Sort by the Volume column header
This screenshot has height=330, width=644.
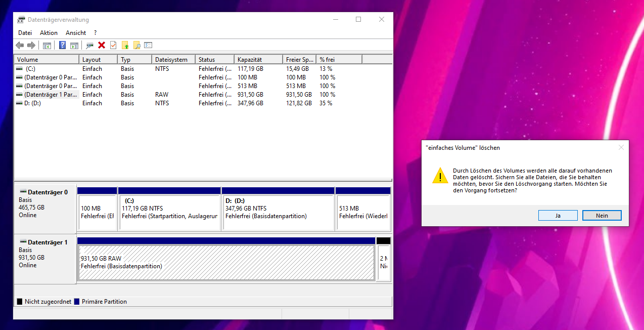click(47, 60)
